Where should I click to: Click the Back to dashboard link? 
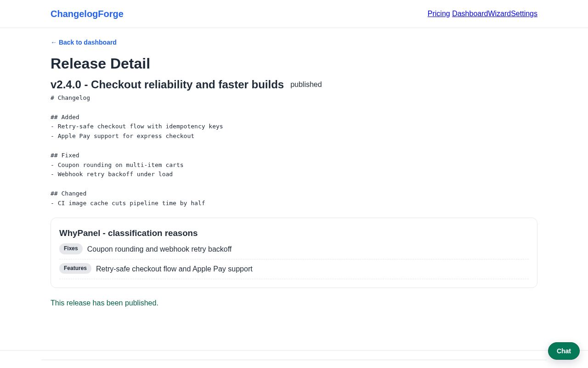click(x=84, y=42)
